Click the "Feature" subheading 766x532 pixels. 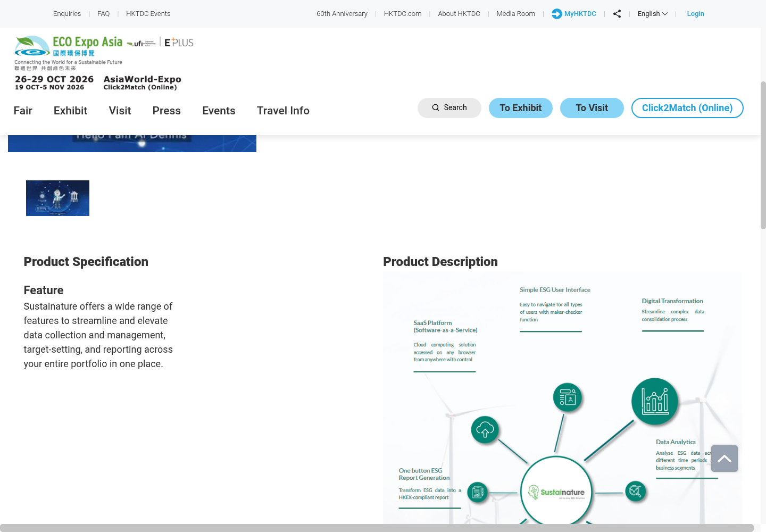pyautogui.click(x=44, y=290)
